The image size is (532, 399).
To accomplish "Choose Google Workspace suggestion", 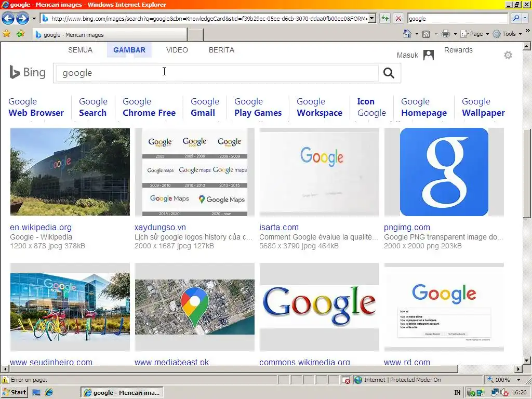I will click(x=320, y=107).
